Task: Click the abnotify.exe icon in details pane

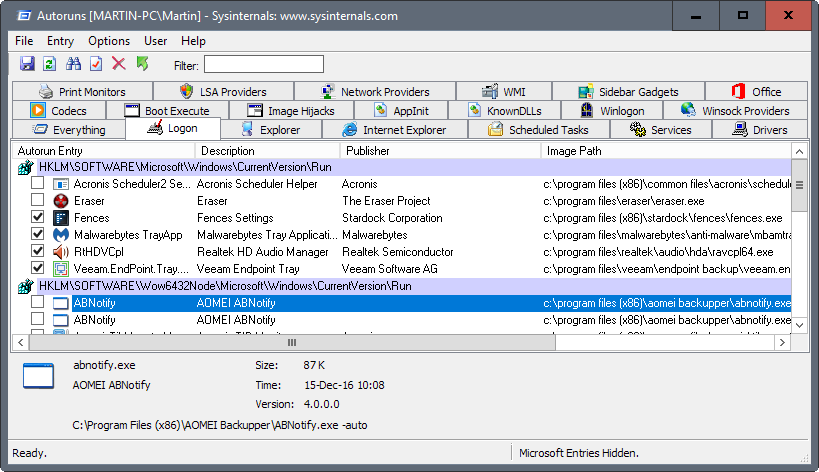Action: pyautogui.click(x=38, y=375)
